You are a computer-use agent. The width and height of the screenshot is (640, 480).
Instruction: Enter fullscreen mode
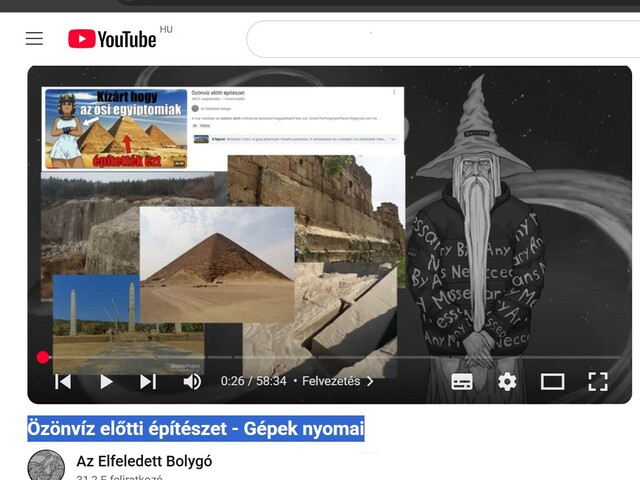pos(598,381)
